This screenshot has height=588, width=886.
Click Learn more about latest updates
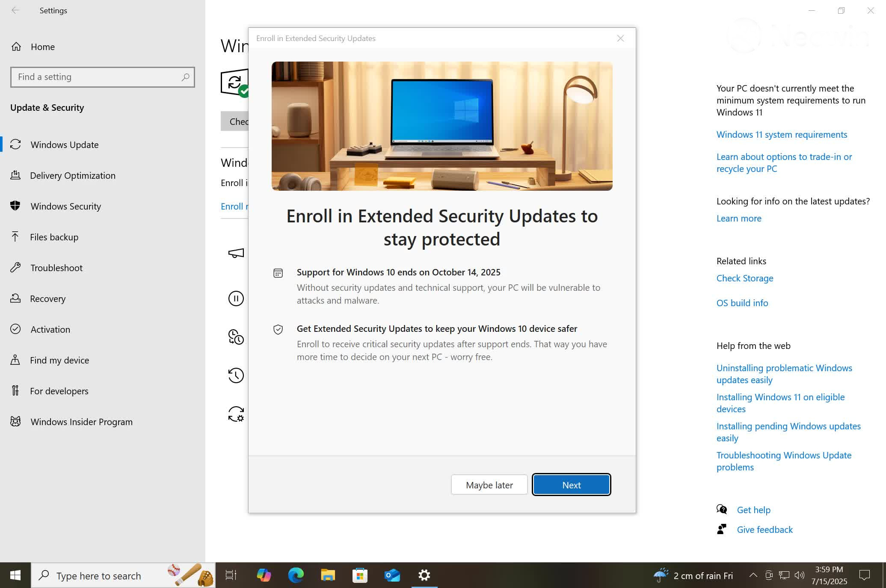[x=739, y=218]
